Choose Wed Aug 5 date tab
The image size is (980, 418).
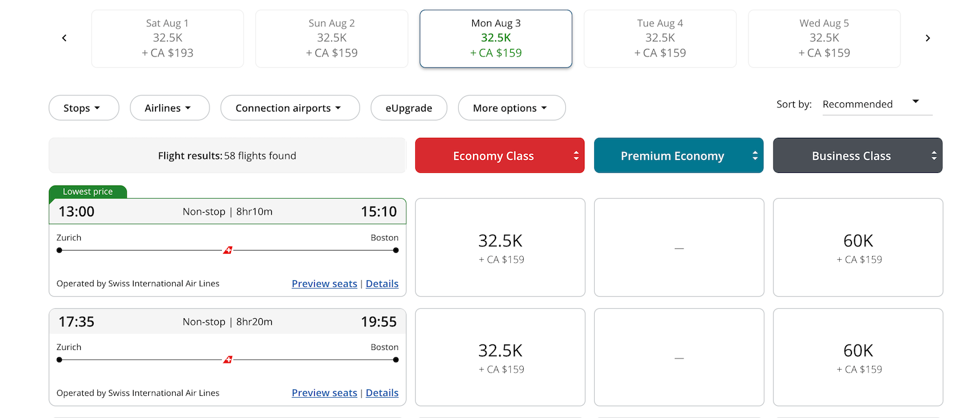(824, 39)
